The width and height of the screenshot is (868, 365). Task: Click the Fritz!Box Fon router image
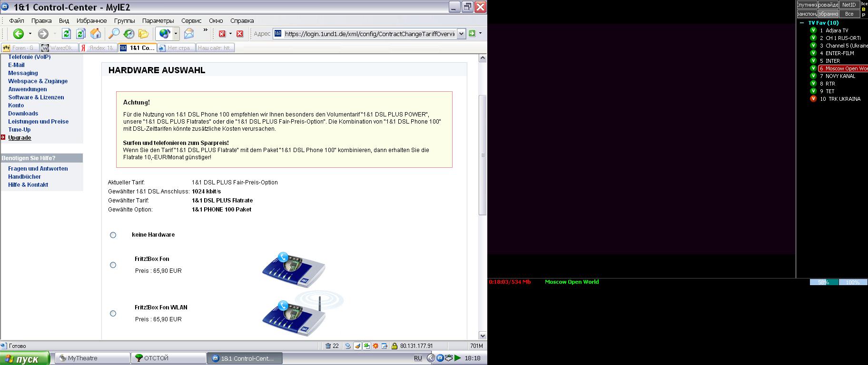[293, 270]
